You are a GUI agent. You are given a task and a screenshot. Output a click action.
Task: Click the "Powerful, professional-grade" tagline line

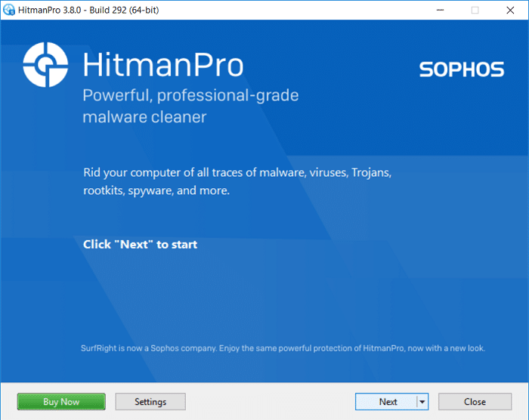tap(190, 96)
